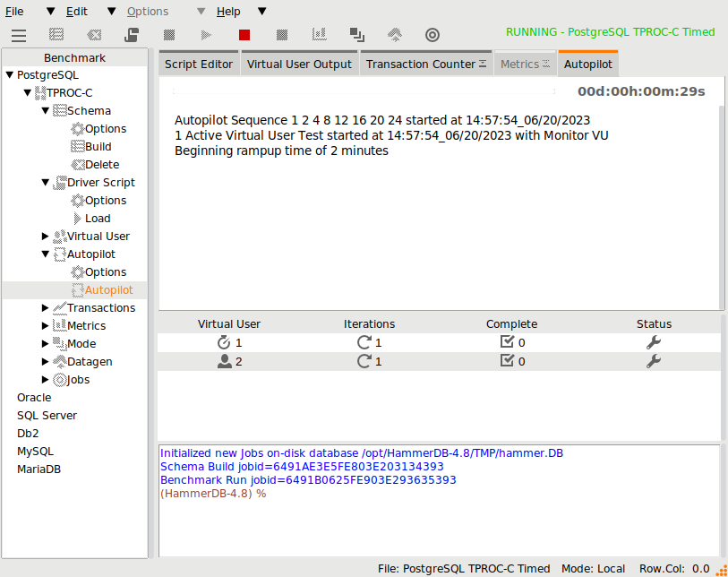Image resolution: width=728 pixels, height=577 pixels.
Task: Click the Schema Build toolbar icon
Action: [x=56, y=35]
